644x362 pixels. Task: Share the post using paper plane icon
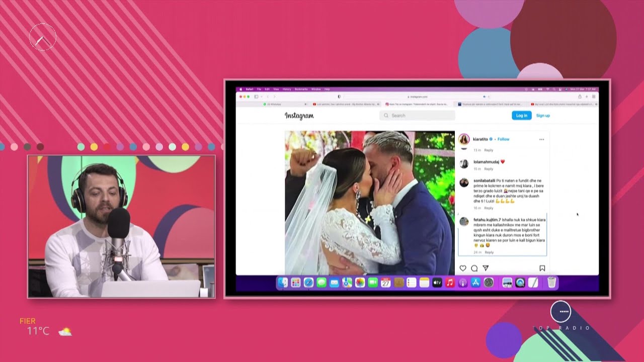(x=486, y=268)
